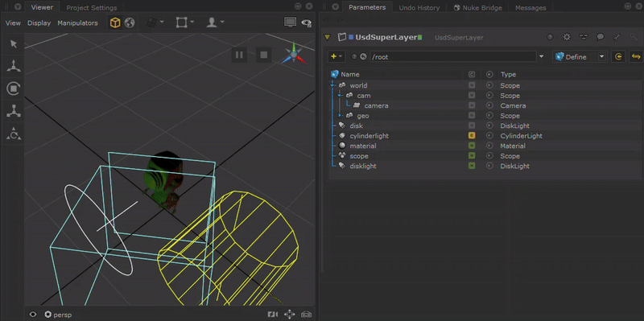The width and height of the screenshot is (644, 321).
Task: Switch to the Undo History tab
Action: [x=419, y=8]
